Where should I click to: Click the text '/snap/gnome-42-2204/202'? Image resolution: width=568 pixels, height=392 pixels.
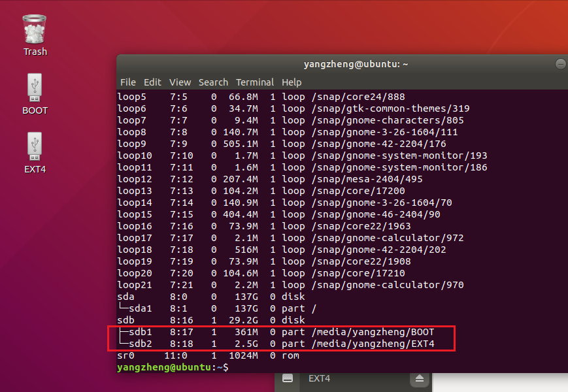(x=379, y=250)
